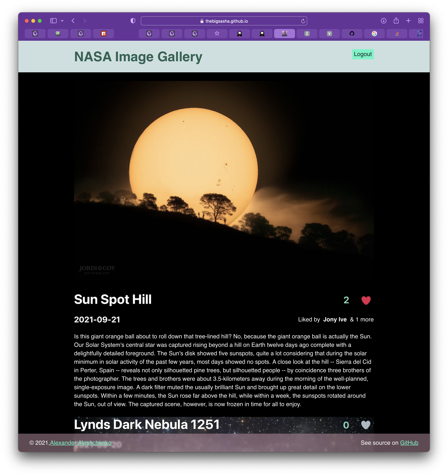
Task: Click the like count 2 for Sun Spot Hill
Action: click(346, 300)
